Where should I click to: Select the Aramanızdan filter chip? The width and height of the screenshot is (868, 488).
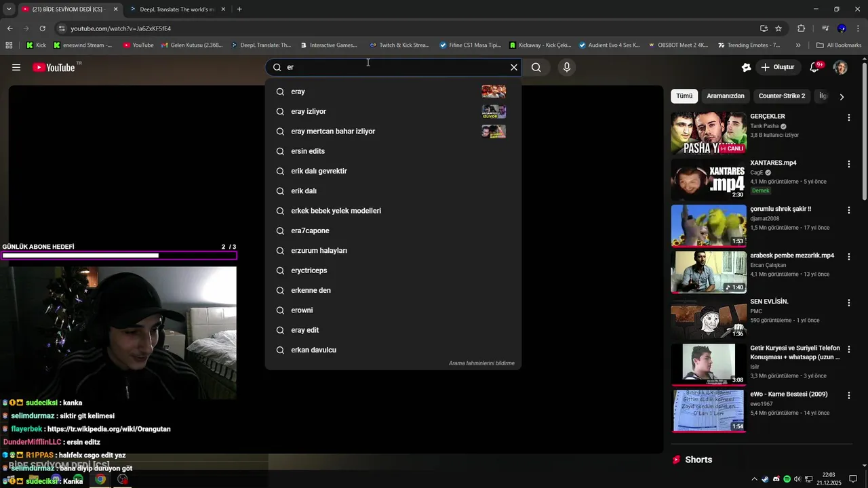726,96
